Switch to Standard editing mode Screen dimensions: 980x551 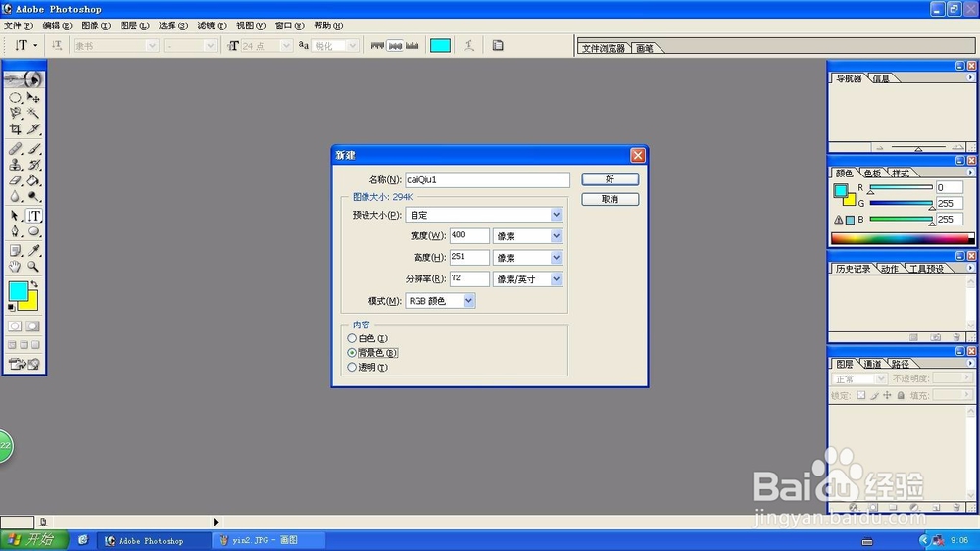(15, 326)
